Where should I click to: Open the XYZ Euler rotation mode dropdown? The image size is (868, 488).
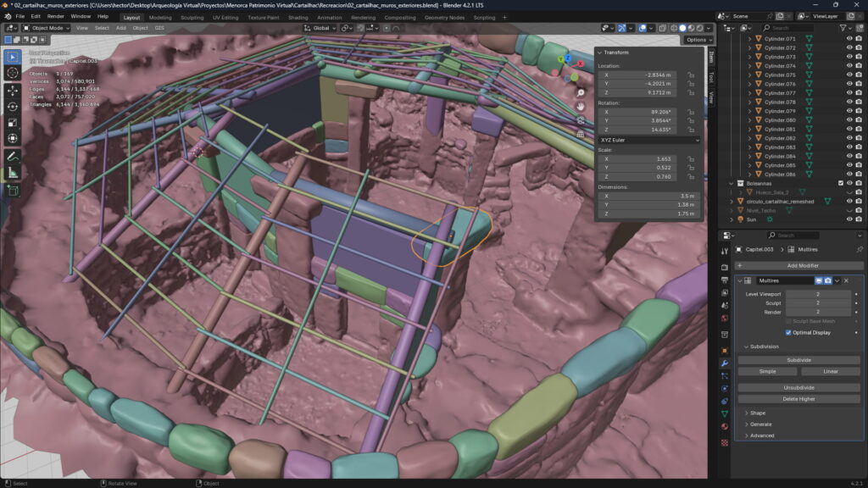648,140
